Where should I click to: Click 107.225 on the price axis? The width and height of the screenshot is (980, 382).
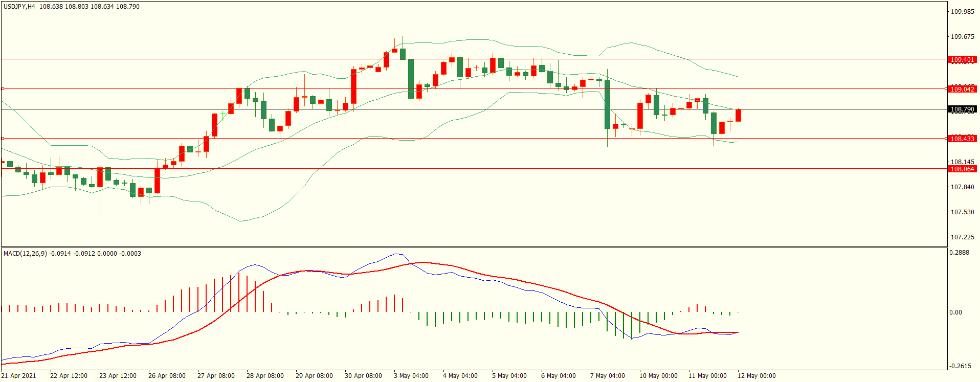tap(962, 237)
